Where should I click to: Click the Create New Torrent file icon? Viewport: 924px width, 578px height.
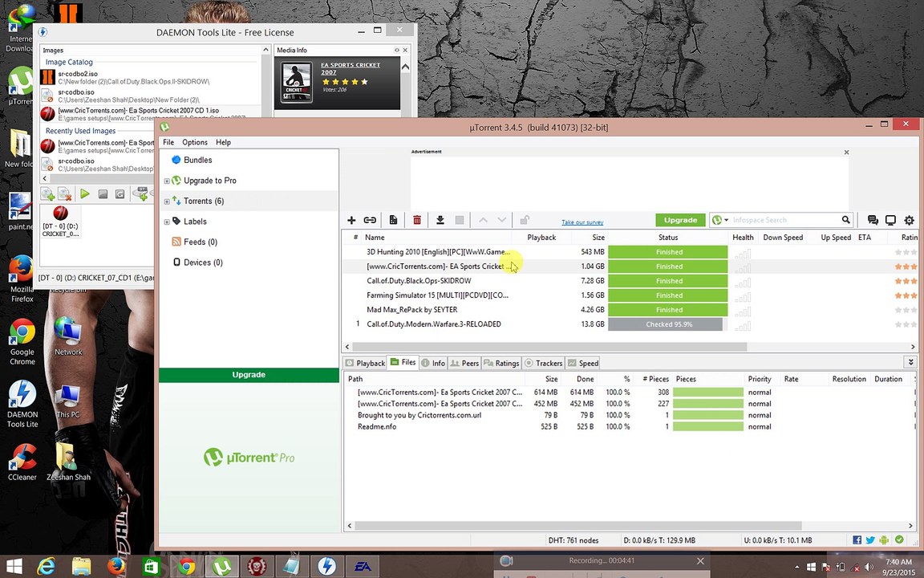(x=393, y=220)
